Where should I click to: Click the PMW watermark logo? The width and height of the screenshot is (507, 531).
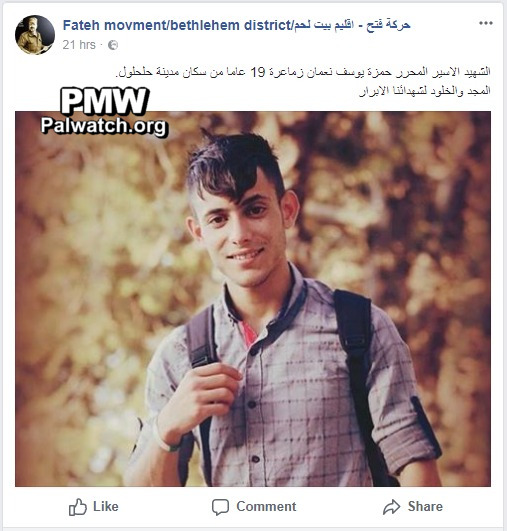coord(104,101)
